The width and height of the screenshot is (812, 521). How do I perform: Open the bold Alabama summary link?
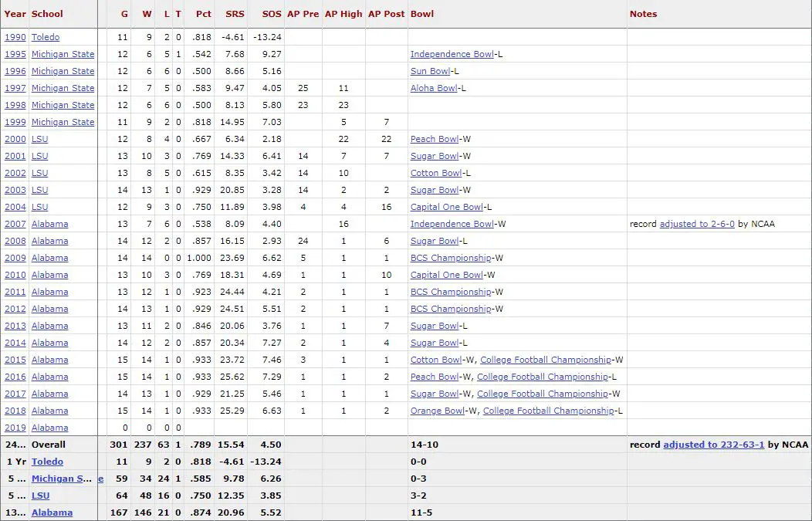point(52,513)
